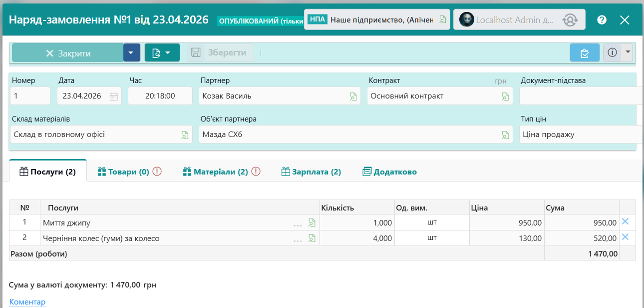644x308 pixels.
Task: Delete the Чорніння колес row
Action: 625,237
